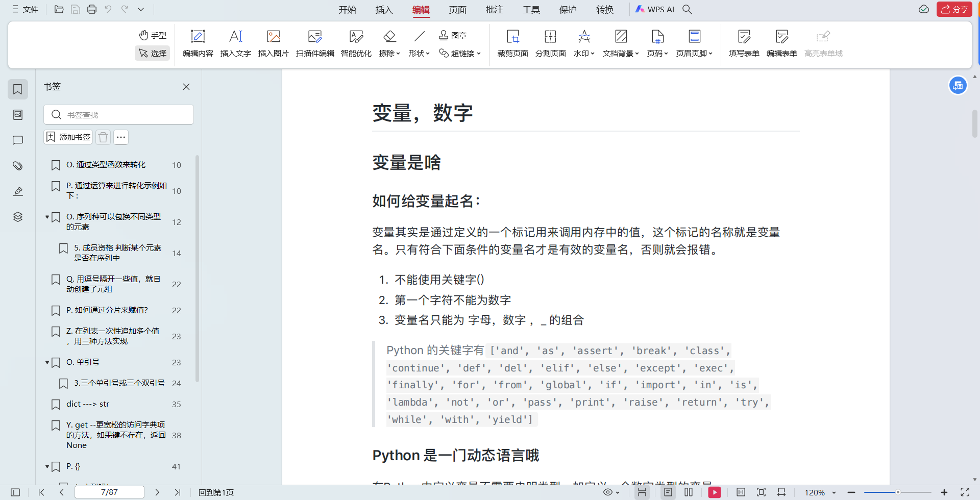Viewport: 980px width, 500px height.
Task: Open 分割页面 split page tool
Action: coord(550,43)
